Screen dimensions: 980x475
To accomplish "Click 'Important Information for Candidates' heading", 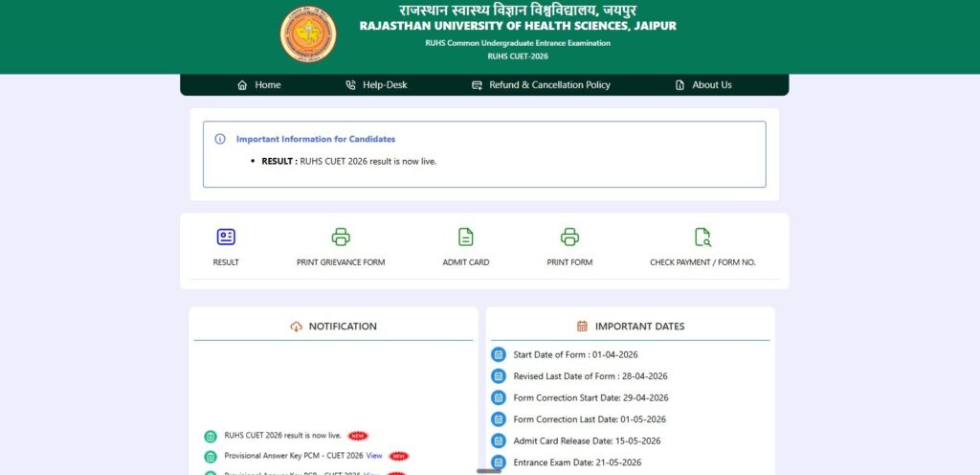I will [316, 139].
